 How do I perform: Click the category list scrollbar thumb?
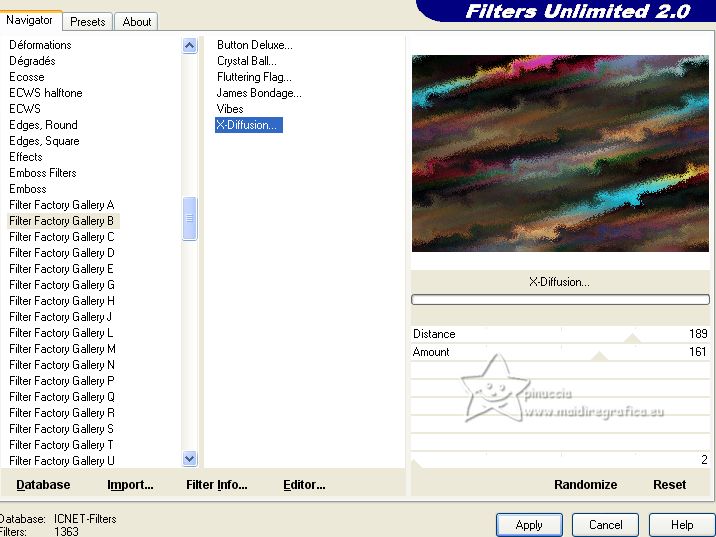[x=190, y=218]
